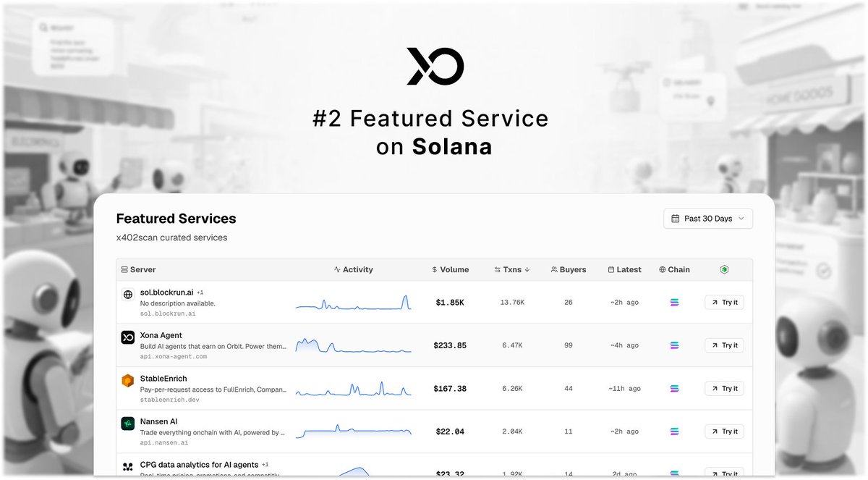
Task: Click the +1 badge beside sol.blockrun.ai
Action: pyautogui.click(x=200, y=292)
